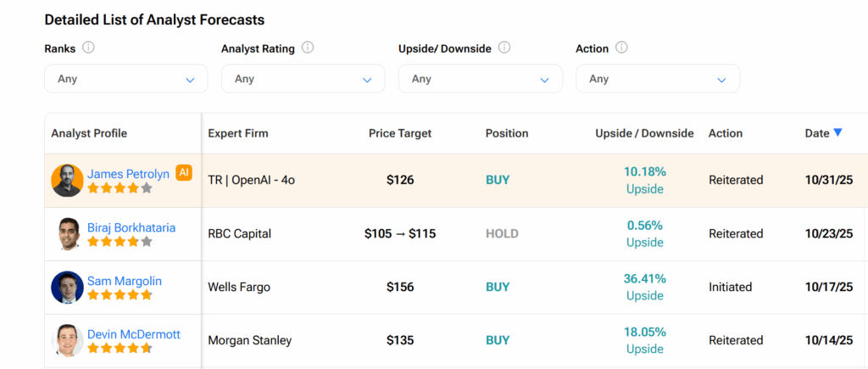Visit Sam Margolin's analyst page

(125, 281)
